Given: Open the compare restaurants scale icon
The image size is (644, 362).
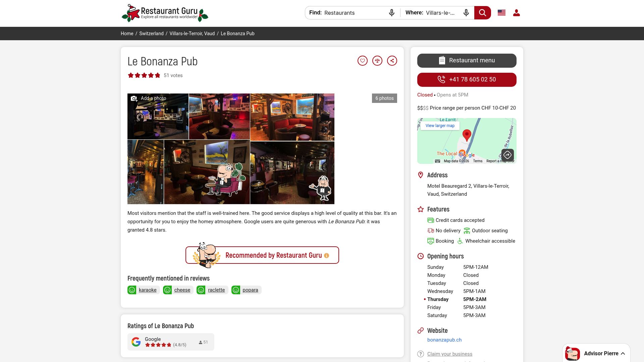Looking at the screenshot, I should (378, 61).
